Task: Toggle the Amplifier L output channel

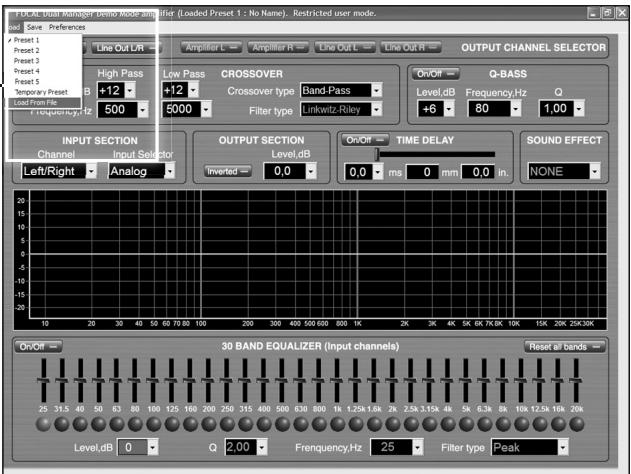Action: [x=211, y=47]
